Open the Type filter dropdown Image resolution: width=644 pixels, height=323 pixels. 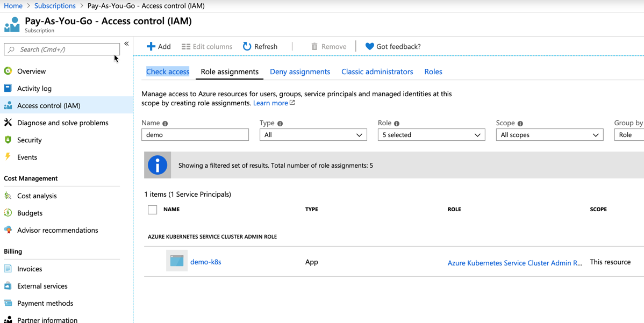[x=313, y=135]
